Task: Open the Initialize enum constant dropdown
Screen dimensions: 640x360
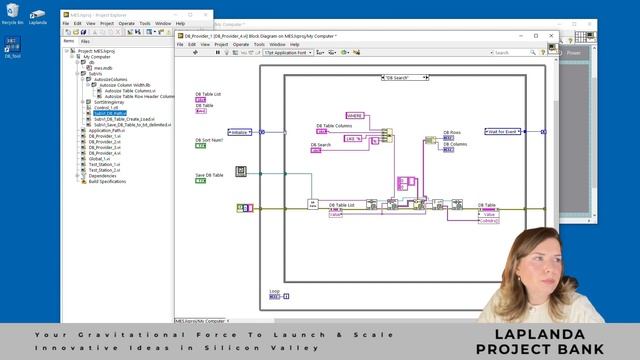Action: [x=240, y=132]
